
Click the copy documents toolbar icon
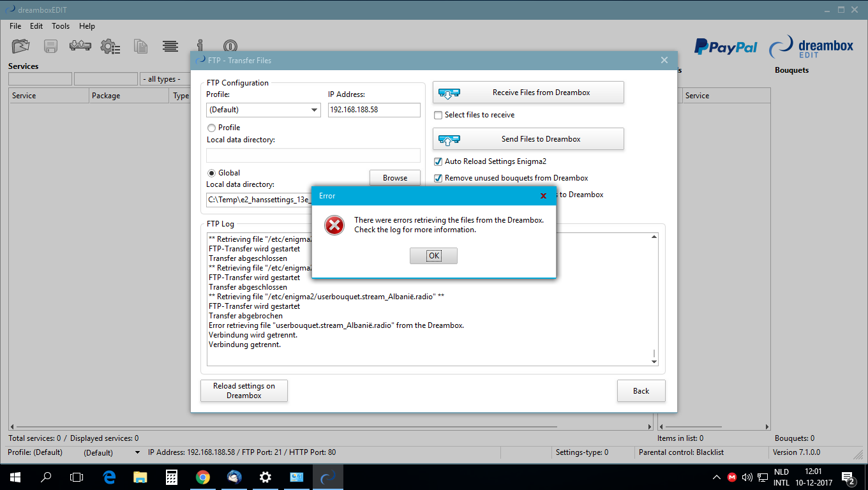(x=140, y=47)
